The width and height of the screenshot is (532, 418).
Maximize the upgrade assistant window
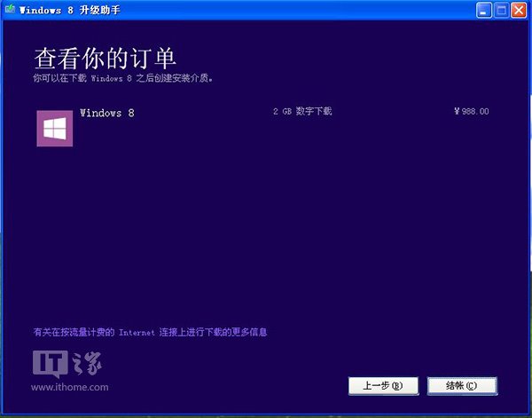coord(501,11)
